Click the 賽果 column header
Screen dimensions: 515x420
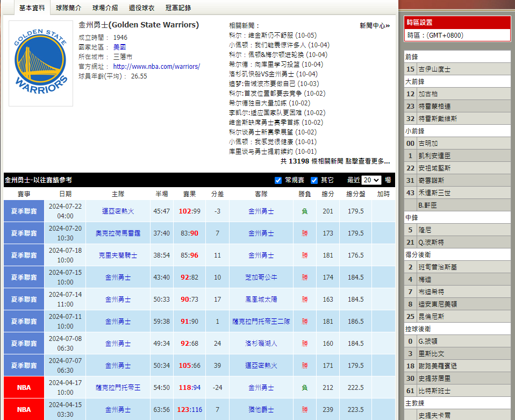tap(190, 194)
